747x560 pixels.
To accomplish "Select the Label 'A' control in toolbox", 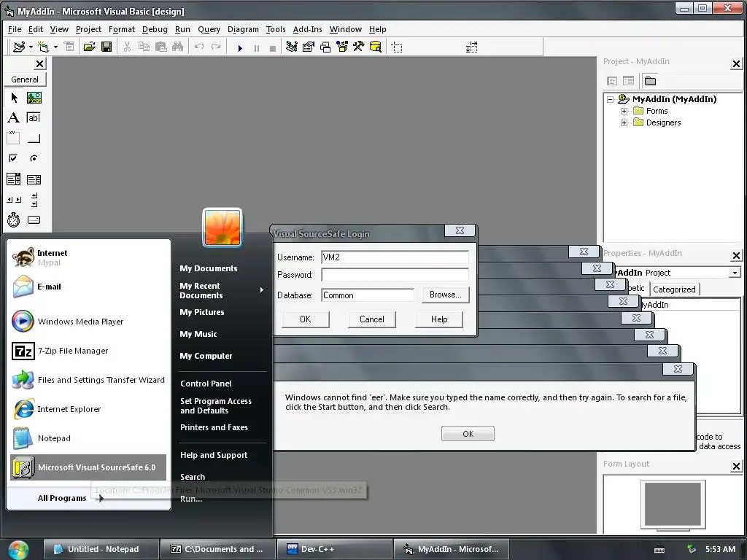I will [14, 117].
